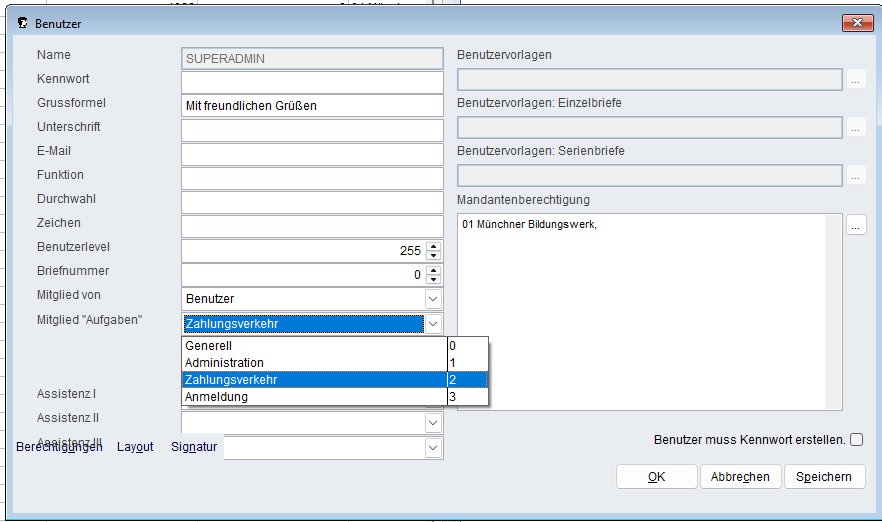The image size is (882, 522).
Task: Enable 'Benutzer muss Kennwort erstellen' checkbox
Action: [x=856, y=439]
